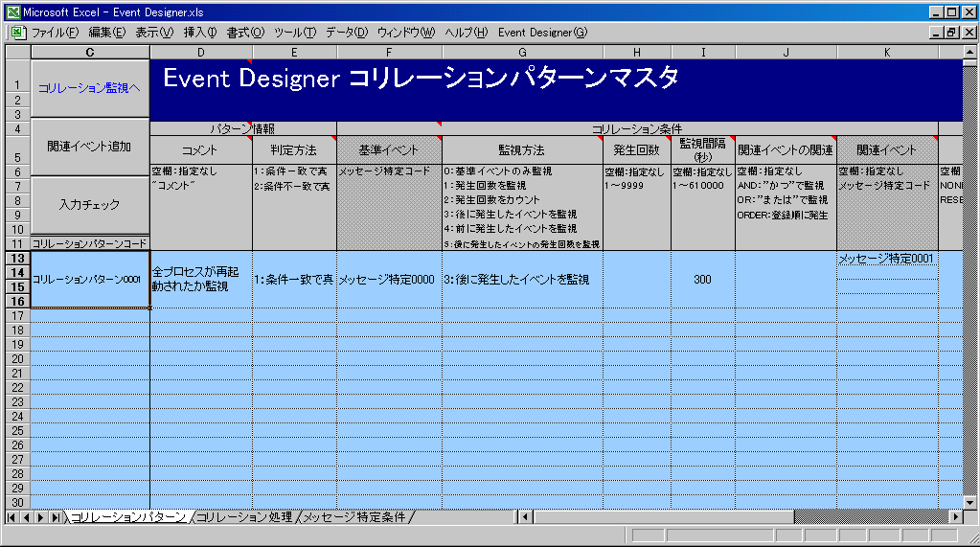
Task: Click the 発生回数 column heading
Action: [637, 150]
